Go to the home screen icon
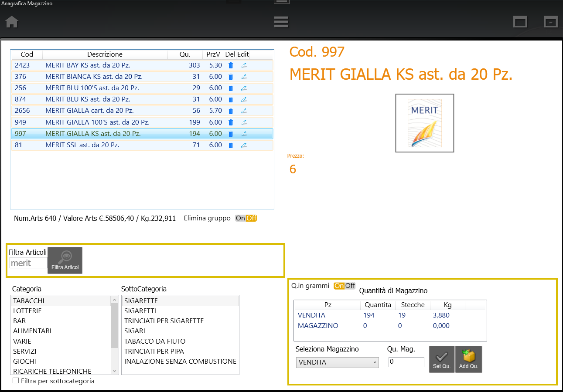 pyautogui.click(x=11, y=22)
